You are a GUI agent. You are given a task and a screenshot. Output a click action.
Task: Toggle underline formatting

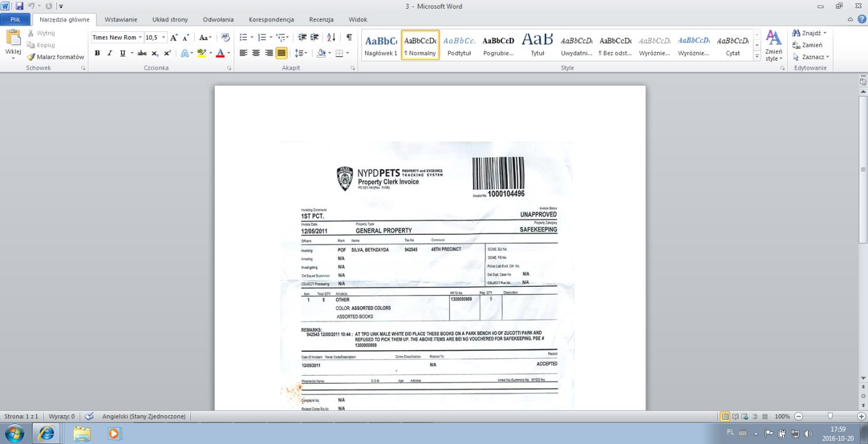pos(122,53)
